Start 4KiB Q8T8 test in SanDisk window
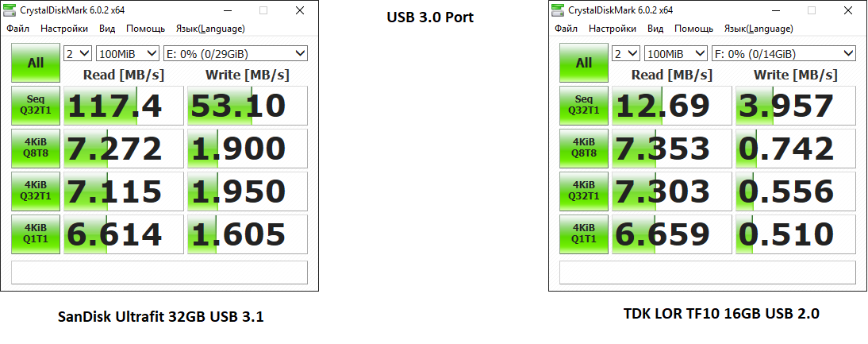Screen dimensions: 868x344 click(x=36, y=149)
